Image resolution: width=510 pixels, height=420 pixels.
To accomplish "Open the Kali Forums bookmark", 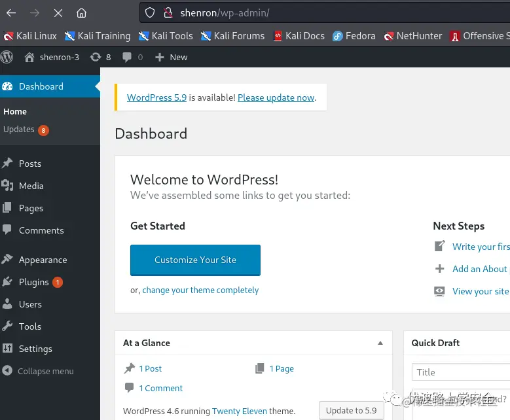I will (x=233, y=36).
